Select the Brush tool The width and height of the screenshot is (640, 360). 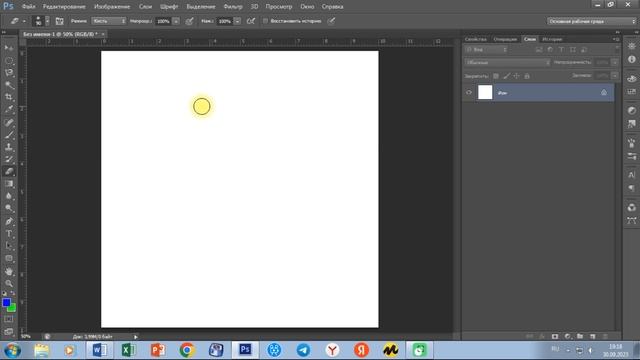[9, 135]
